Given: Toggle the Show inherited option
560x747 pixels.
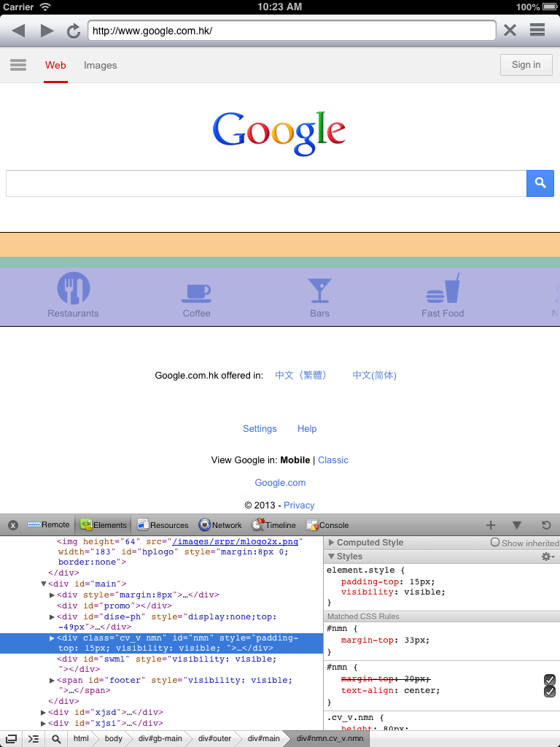Looking at the screenshot, I should [x=495, y=542].
